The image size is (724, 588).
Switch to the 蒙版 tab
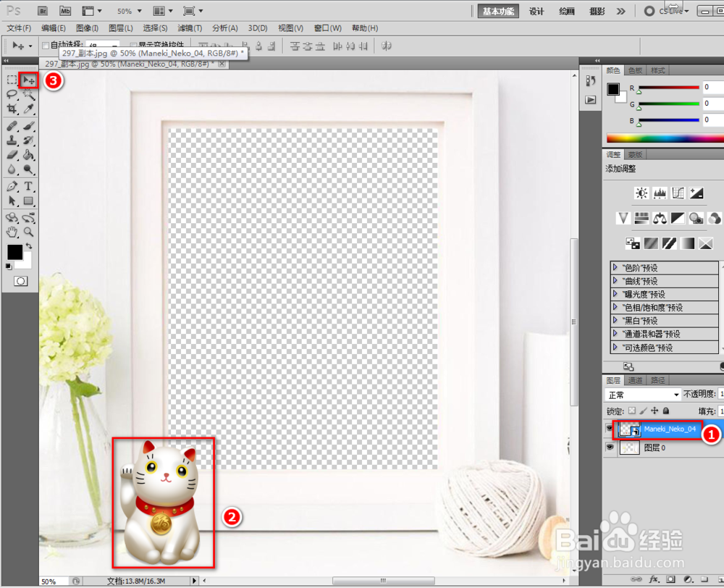(x=636, y=154)
